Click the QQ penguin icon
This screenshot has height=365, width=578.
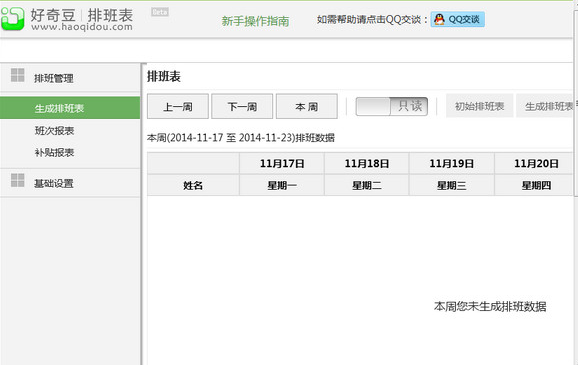(439, 19)
